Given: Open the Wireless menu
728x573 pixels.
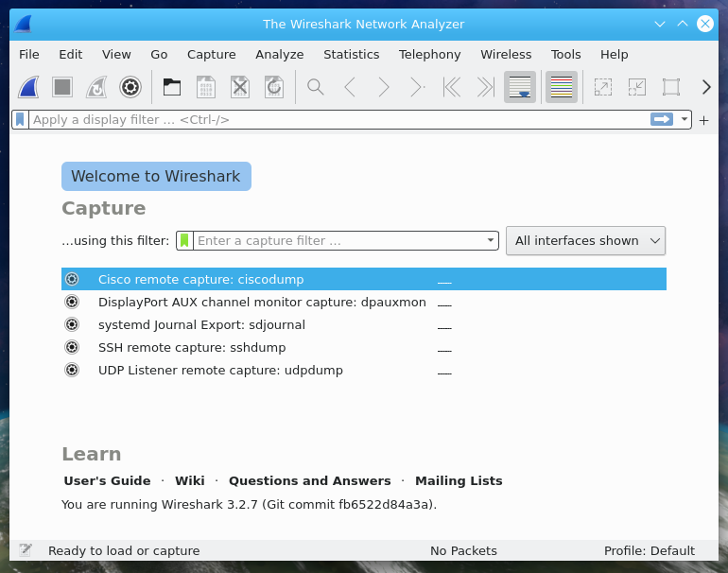Looking at the screenshot, I should tap(506, 54).
